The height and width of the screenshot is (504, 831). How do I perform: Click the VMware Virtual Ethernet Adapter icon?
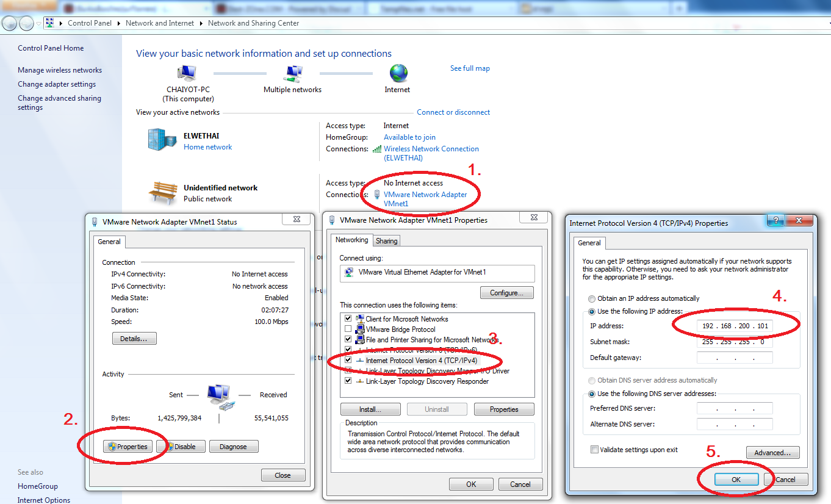point(349,272)
